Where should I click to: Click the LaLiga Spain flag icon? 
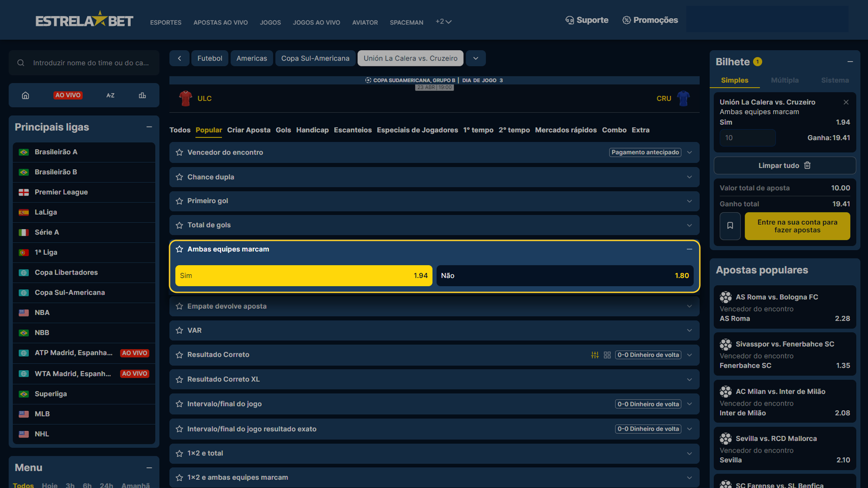tap(24, 212)
